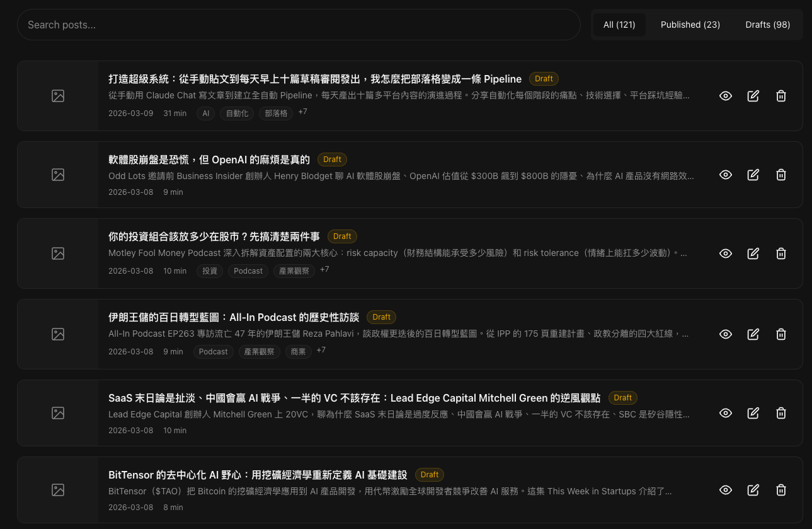Expand +7 tags on the All-In Podcast post
This screenshot has height=529, width=812.
(x=321, y=350)
